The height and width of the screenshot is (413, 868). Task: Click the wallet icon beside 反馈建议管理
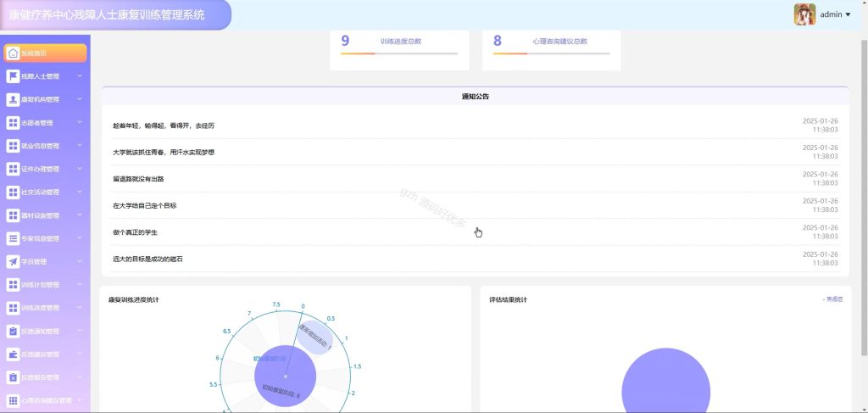click(13, 354)
